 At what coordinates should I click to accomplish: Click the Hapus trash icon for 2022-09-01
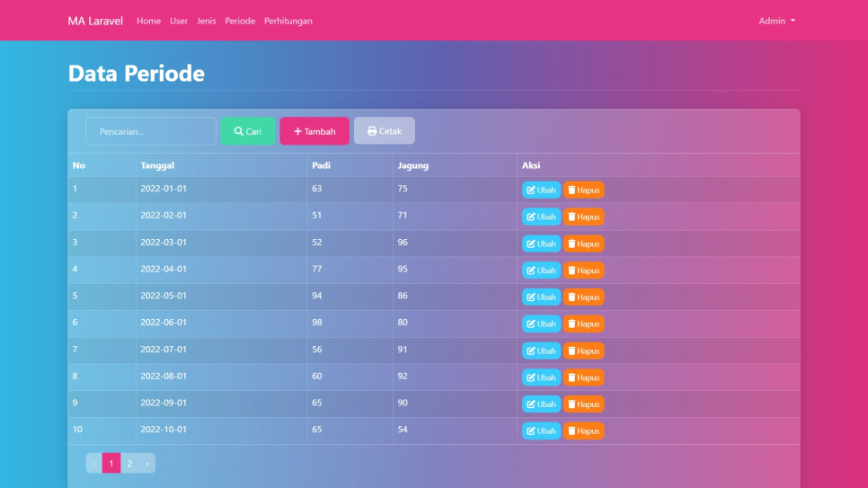571,404
